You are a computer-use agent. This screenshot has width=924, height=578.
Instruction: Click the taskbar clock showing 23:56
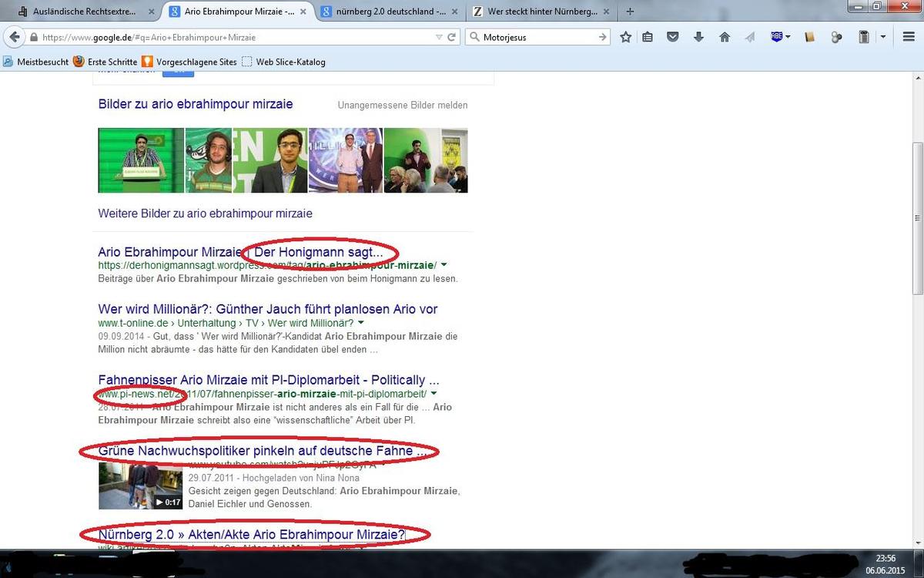tap(885, 558)
